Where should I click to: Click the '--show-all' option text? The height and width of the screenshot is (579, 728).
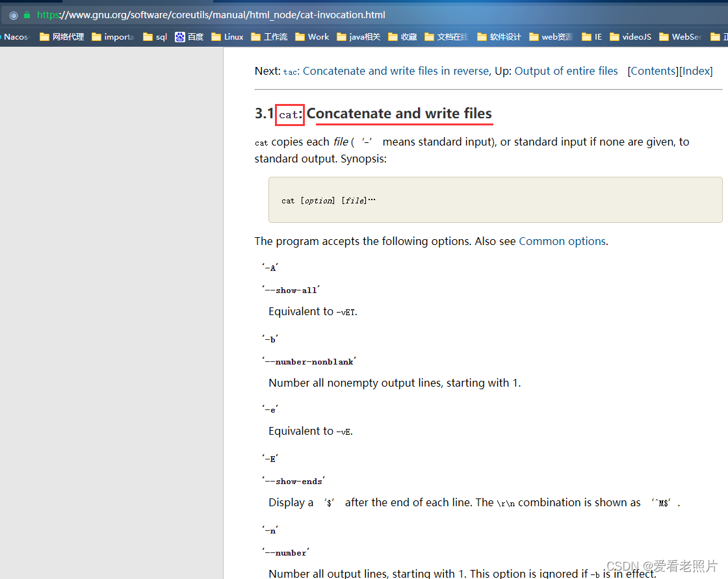tap(291, 290)
